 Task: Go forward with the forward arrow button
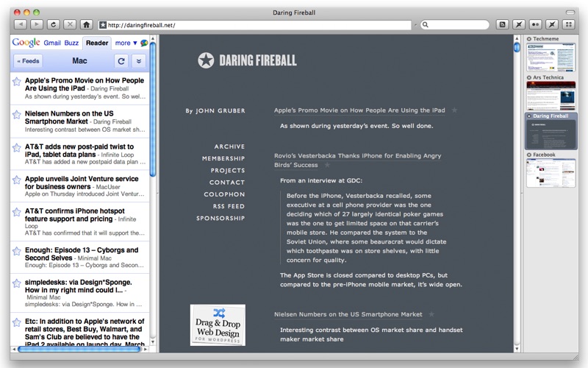pyautogui.click(x=36, y=25)
